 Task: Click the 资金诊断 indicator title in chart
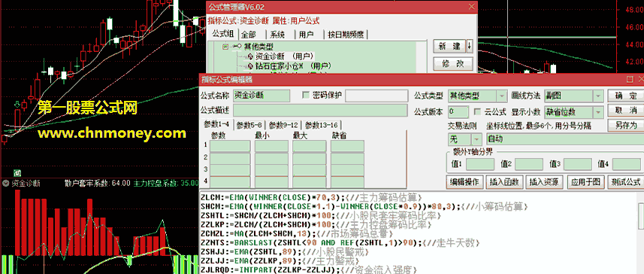point(26,184)
